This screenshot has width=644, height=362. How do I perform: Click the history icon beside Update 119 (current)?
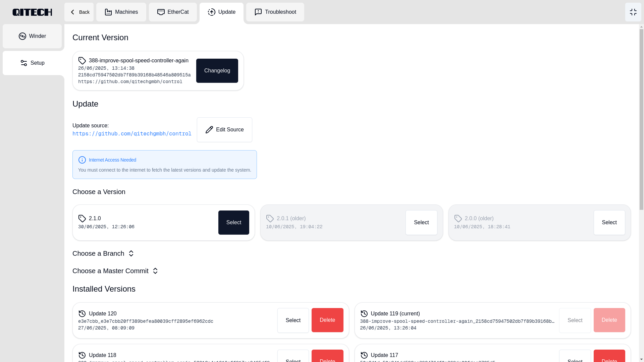pyautogui.click(x=364, y=314)
